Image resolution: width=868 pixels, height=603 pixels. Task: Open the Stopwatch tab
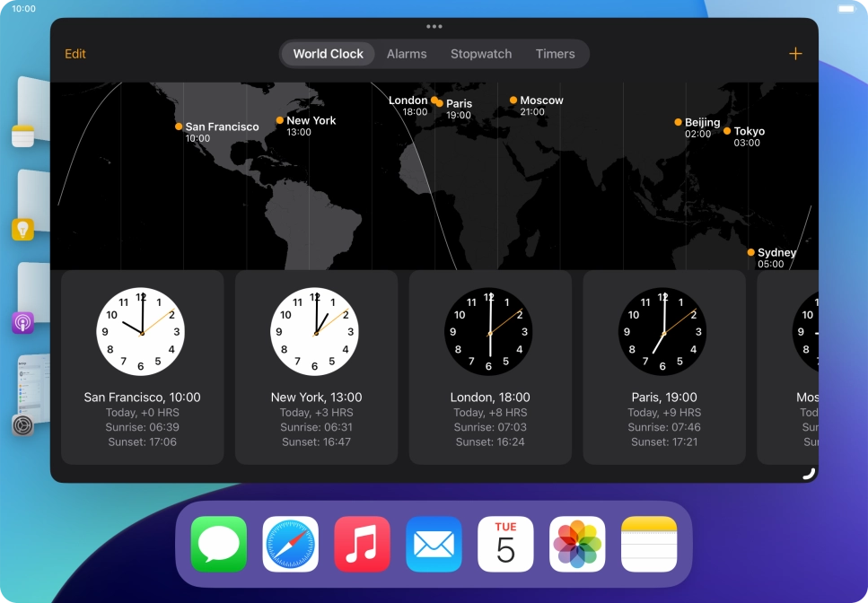pos(481,54)
